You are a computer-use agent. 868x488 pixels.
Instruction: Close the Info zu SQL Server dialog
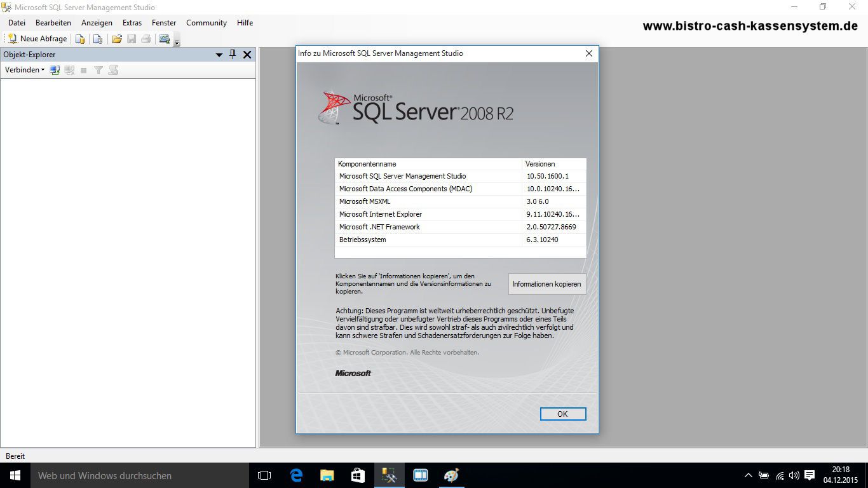(x=589, y=53)
